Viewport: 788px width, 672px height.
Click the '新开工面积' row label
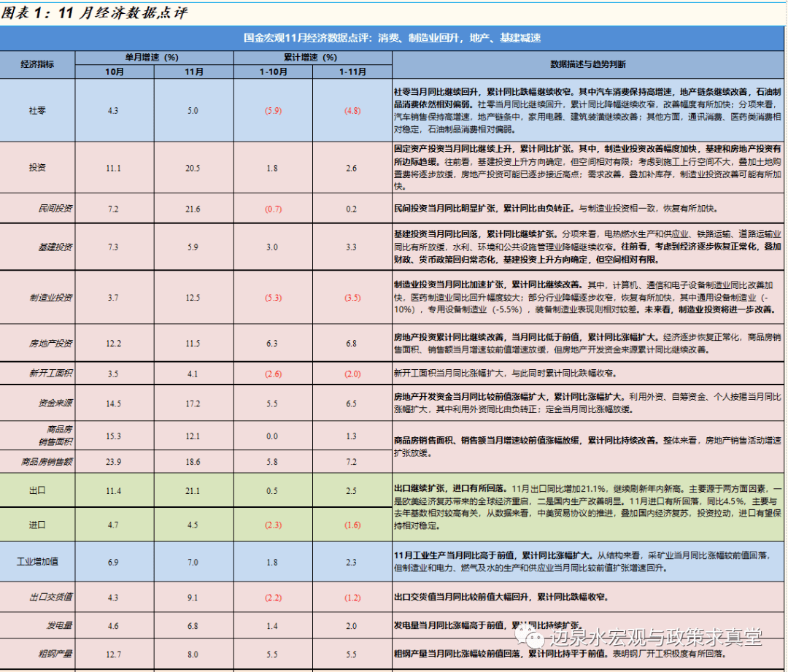tap(51, 373)
